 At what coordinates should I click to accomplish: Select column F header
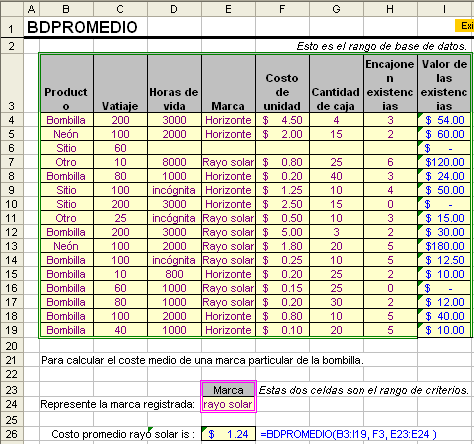pos(282,9)
